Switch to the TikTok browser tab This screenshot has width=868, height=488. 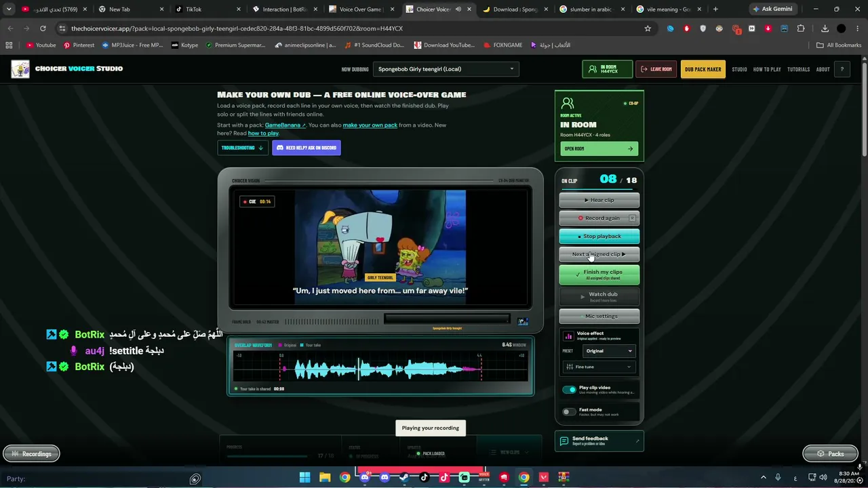(208, 9)
